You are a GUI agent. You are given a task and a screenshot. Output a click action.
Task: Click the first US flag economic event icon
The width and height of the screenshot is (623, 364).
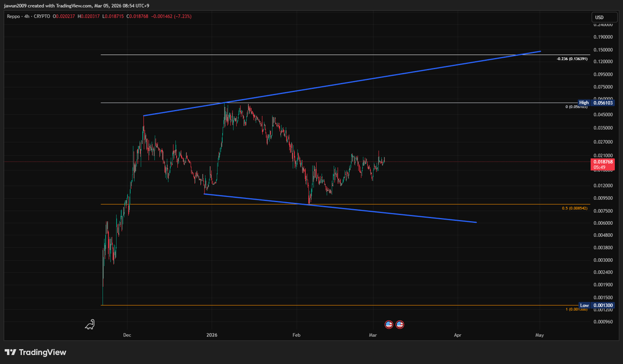pyautogui.click(x=389, y=325)
